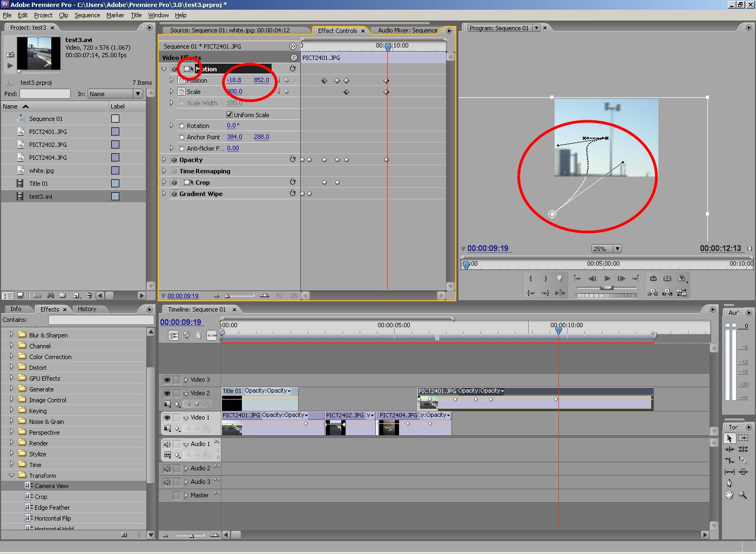Click the Find binoculars icon in Project panel

(50, 295)
